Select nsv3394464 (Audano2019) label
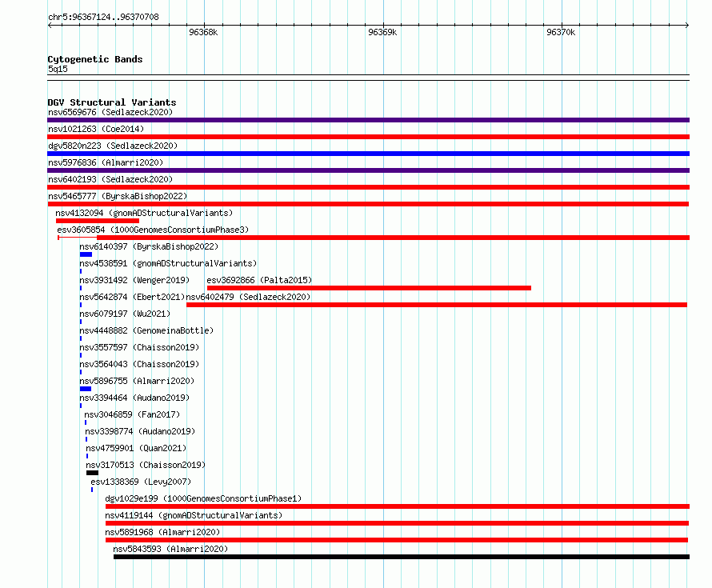712x588 pixels. (x=134, y=398)
